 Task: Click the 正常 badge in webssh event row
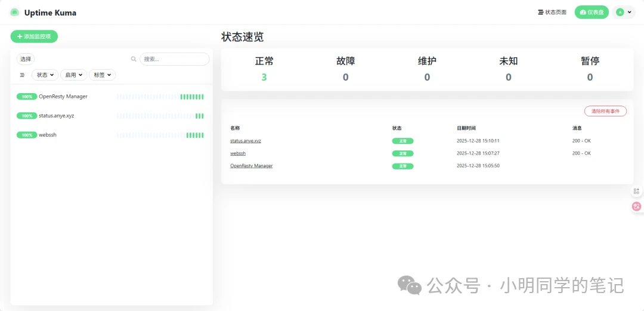[x=402, y=153]
